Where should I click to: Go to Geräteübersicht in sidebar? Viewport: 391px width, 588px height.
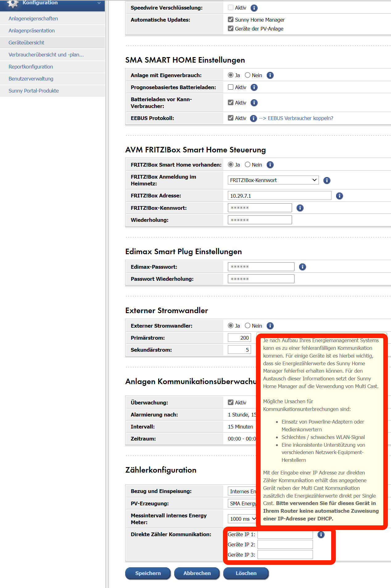pyautogui.click(x=26, y=43)
